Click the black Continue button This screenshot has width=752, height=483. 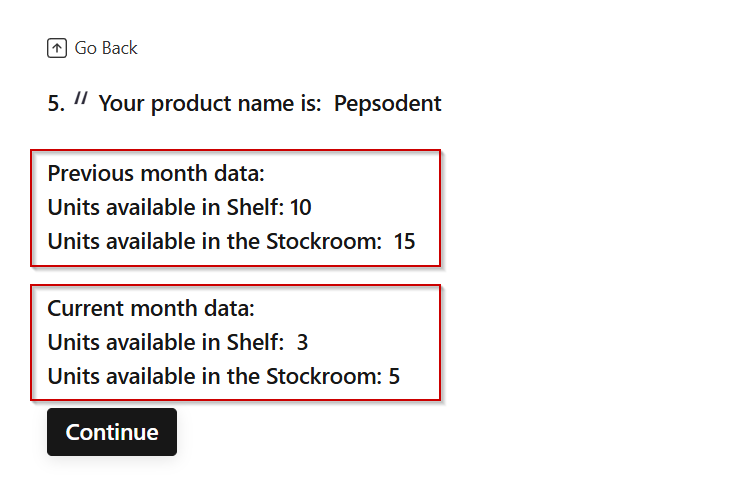tap(112, 432)
